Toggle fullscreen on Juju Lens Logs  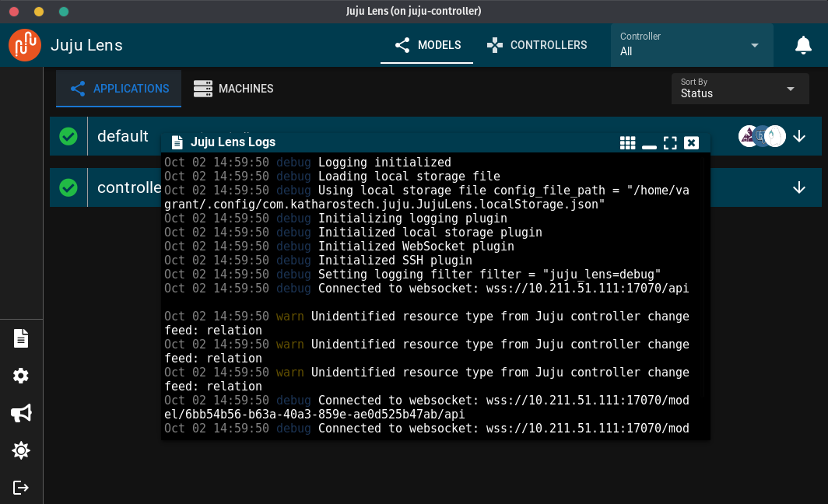pyautogui.click(x=670, y=142)
